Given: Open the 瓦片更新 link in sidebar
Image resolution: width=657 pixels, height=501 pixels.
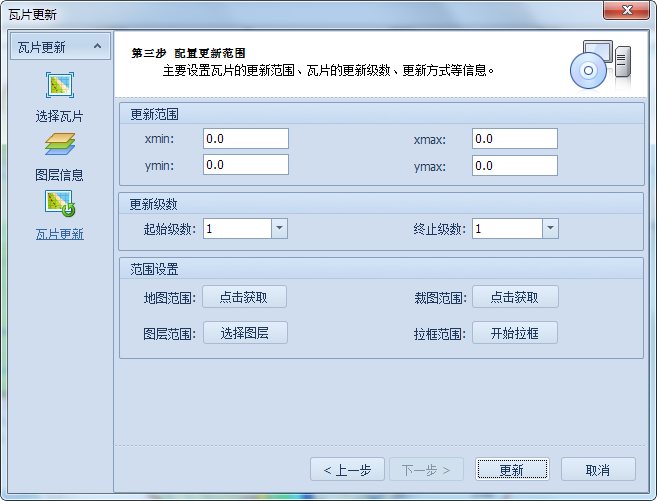Looking at the screenshot, I should [x=60, y=234].
